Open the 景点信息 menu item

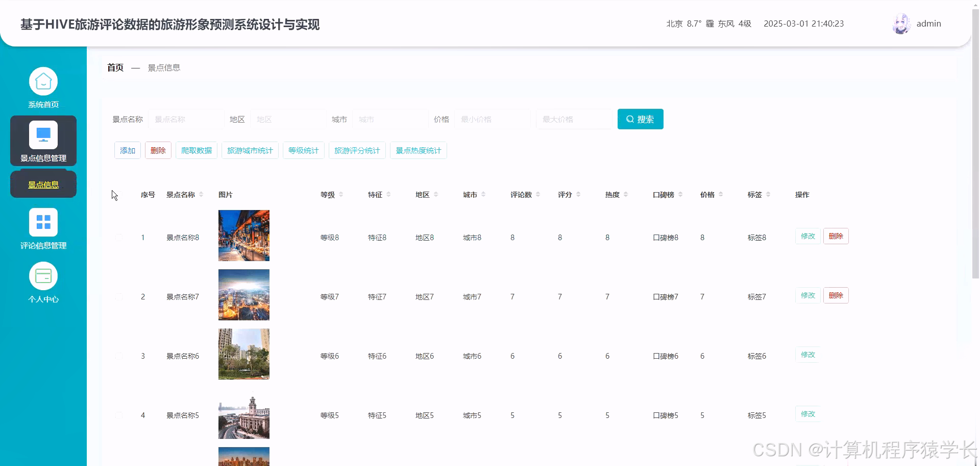click(43, 183)
